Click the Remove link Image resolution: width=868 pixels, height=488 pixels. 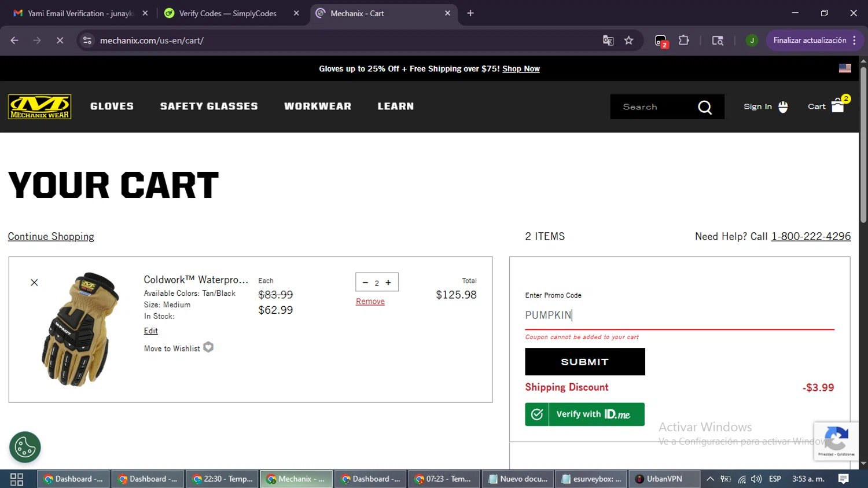370,302
